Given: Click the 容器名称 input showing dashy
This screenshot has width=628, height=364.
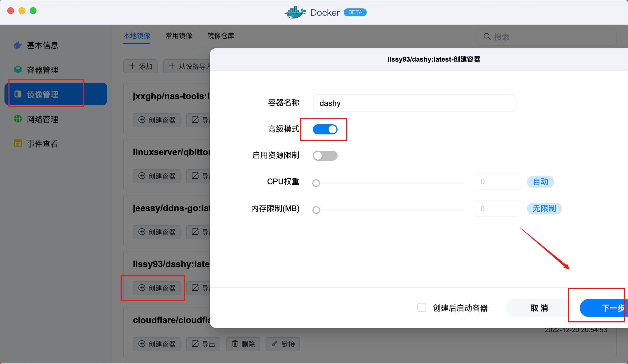Looking at the screenshot, I should [414, 103].
